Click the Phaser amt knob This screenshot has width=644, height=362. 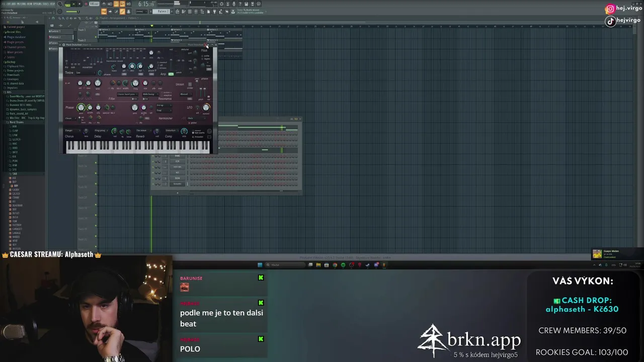tap(81, 108)
